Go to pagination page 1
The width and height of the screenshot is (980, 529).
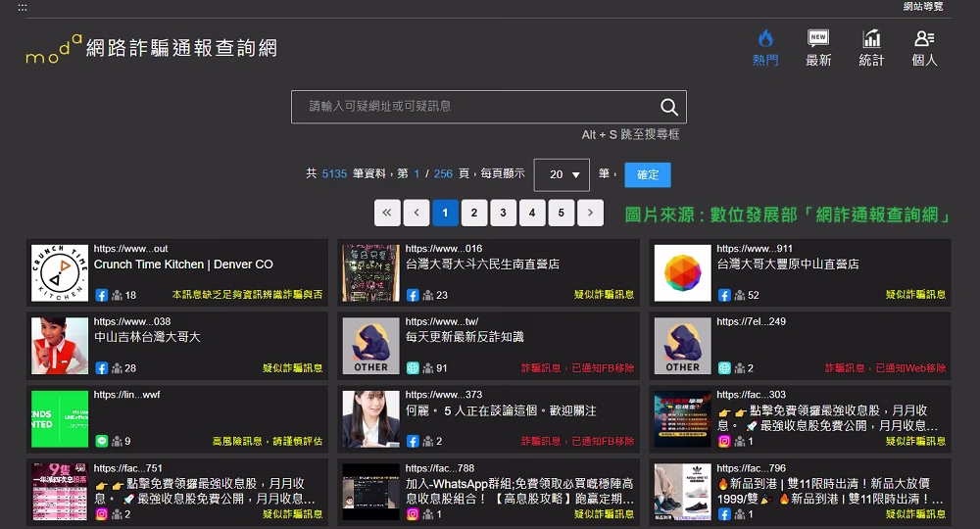445,213
